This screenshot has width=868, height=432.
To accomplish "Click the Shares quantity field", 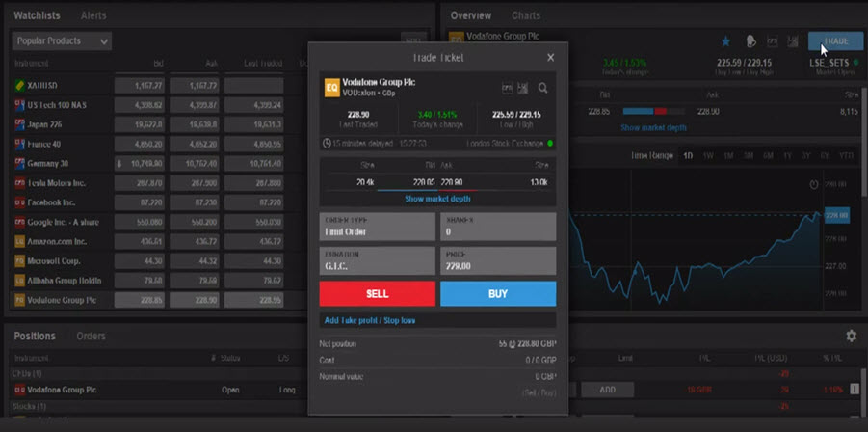I will click(498, 227).
